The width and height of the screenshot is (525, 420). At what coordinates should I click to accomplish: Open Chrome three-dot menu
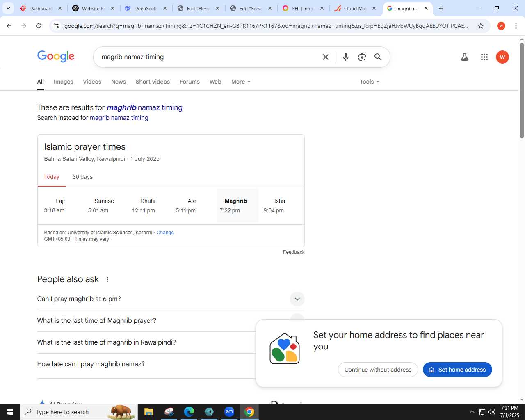click(x=516, y=26)
